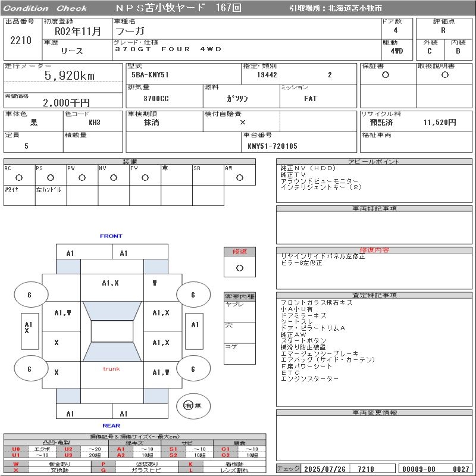Click the exterior grade C
Image resolution: width=476 pixels, height=476 pixels.
pyautogui.click(x=429, y=51)
